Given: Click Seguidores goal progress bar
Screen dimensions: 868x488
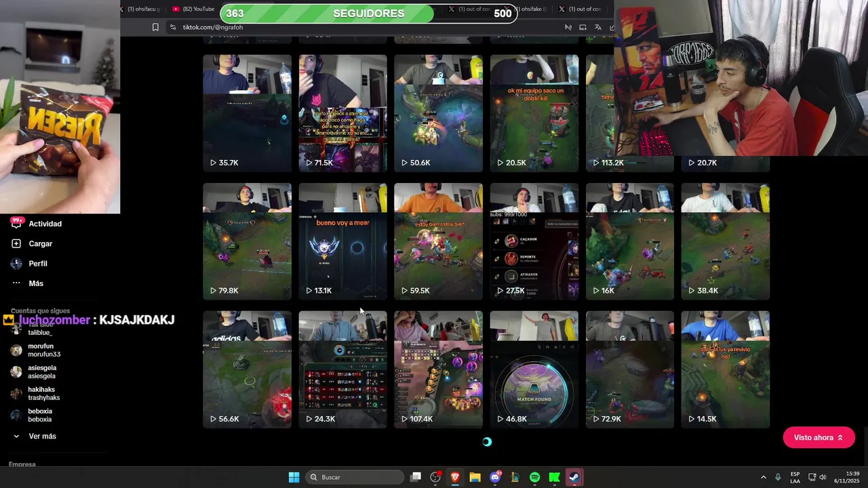Looking at the screenshot, I should (368, 14).
